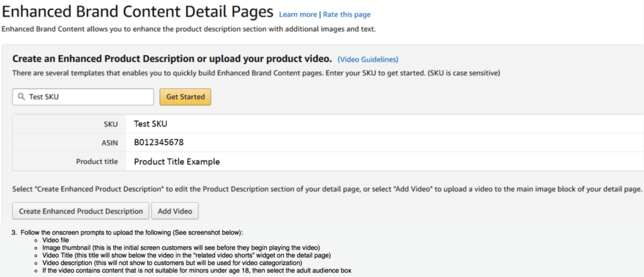Open the Video Guidelines link
Image resolution: width=644 pixels, height=277 pixels.
click(x=367, y=60)
